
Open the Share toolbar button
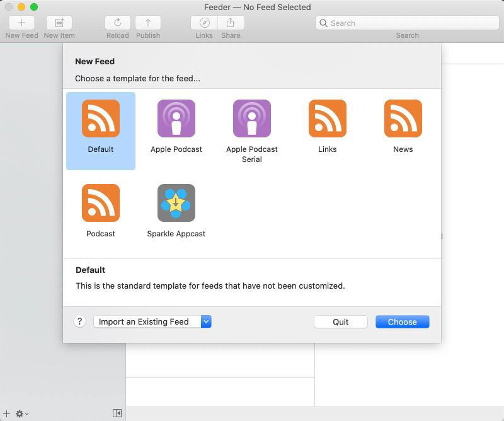231,23
